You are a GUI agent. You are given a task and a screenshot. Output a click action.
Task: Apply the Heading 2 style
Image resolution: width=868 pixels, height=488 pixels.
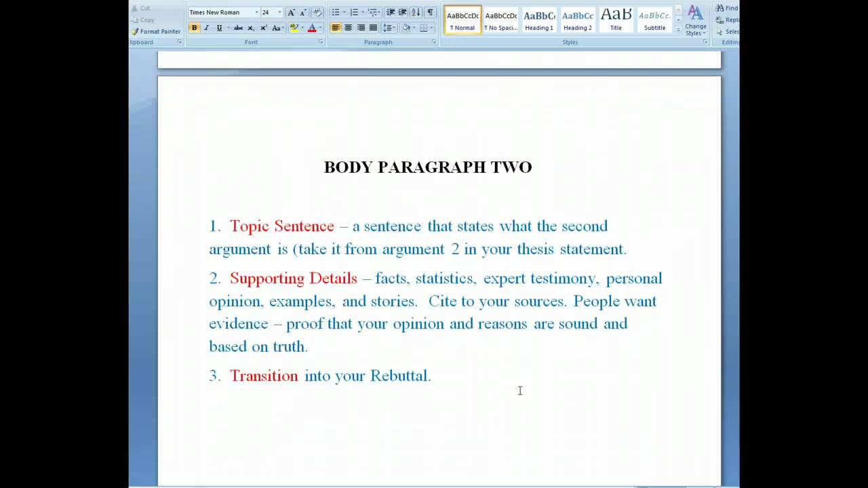578,20
